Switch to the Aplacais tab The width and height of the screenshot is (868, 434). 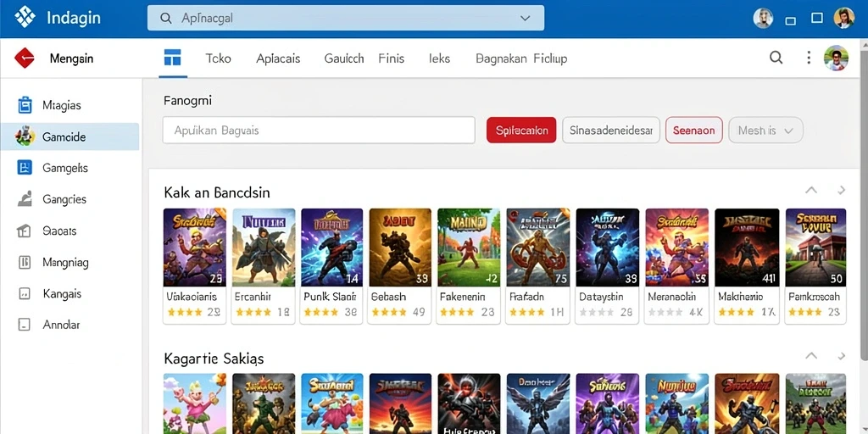tap(278, 58)
